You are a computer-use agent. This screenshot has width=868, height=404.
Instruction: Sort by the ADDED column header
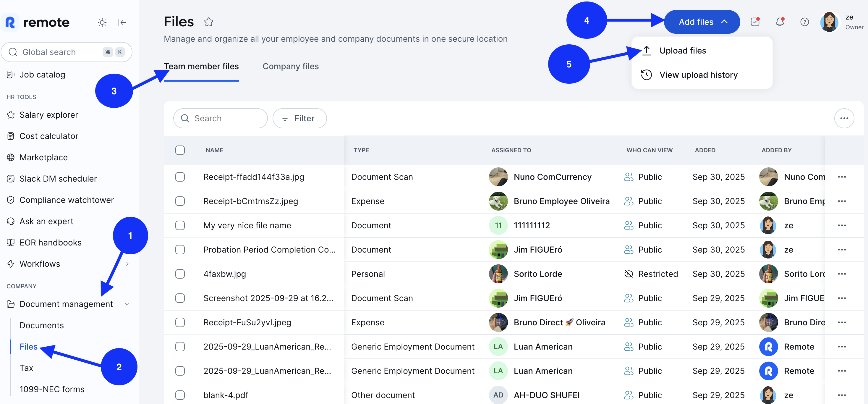pos(705,150)
